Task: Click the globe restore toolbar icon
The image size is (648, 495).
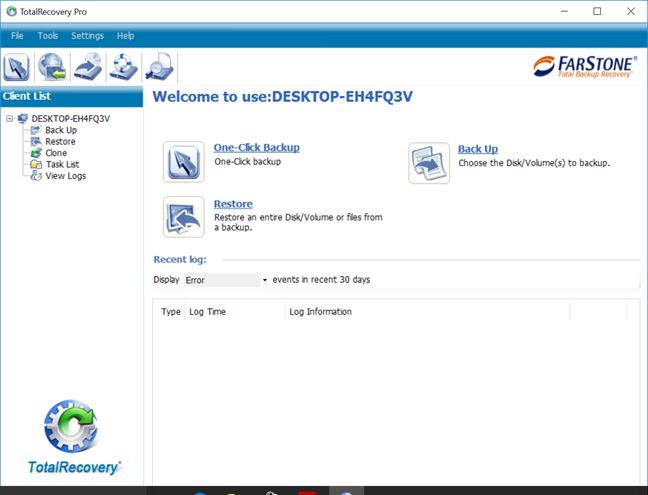Action: (x=52, y=67)
